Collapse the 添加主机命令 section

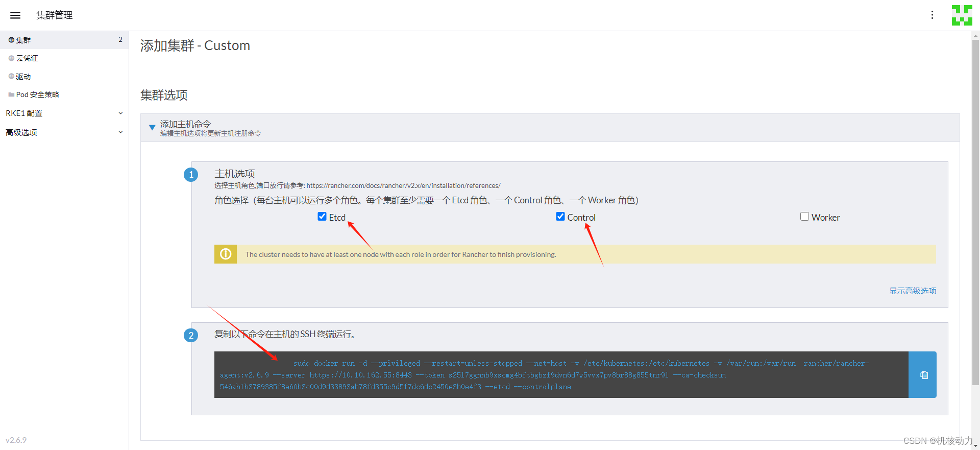[x=152, y=128]
